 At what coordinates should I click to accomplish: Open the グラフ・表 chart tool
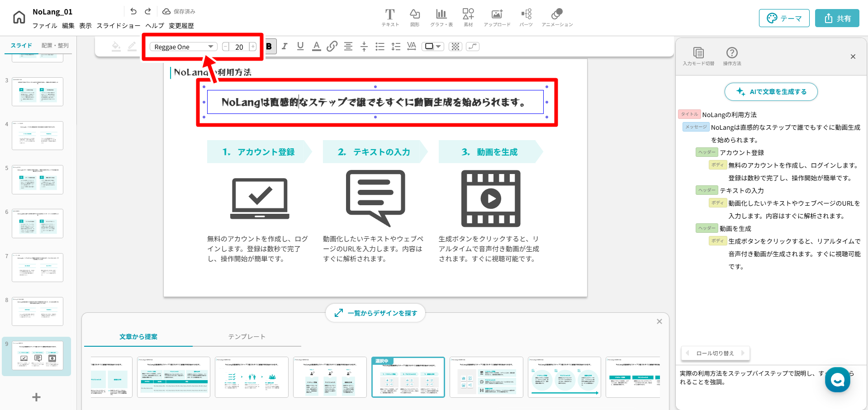(441, 18)
